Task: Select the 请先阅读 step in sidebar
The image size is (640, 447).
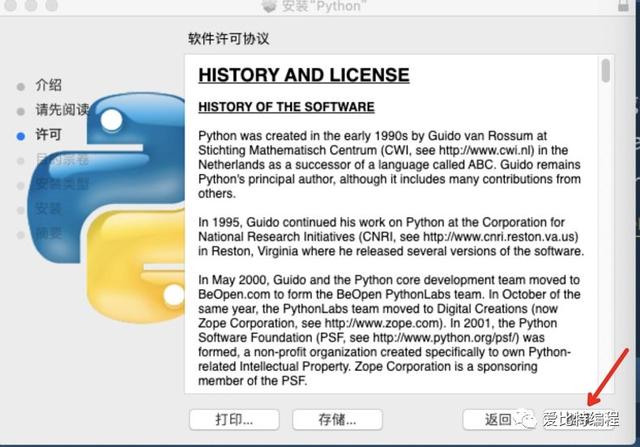Action: (x=62, y=109)
